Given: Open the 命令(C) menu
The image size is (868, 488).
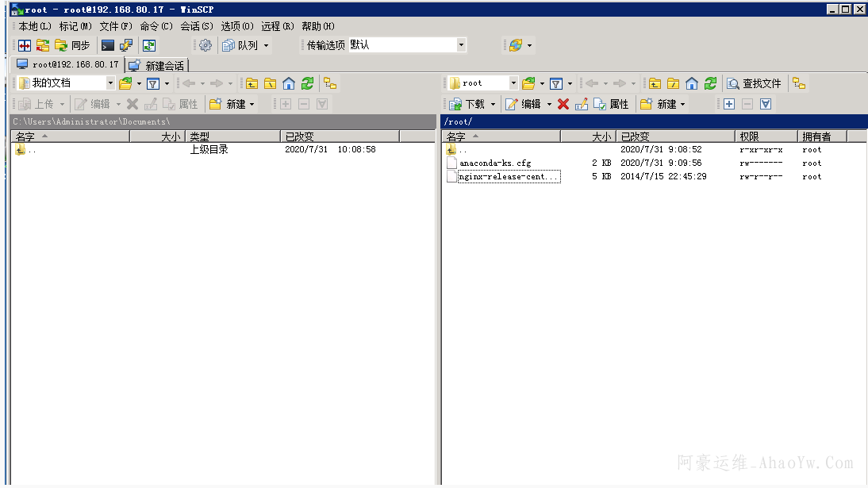Looking at the screenshot, I should [156, 26].
